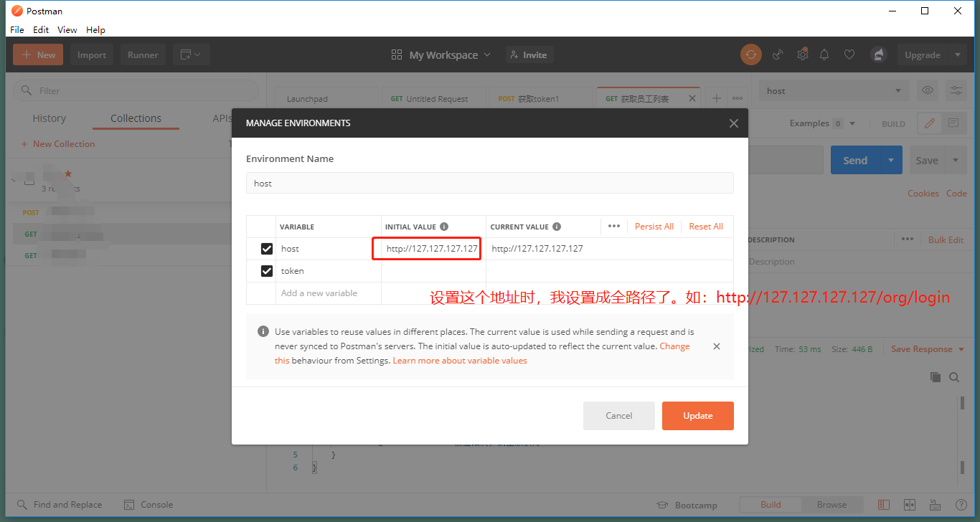Open Learn more about variable values link
Screen dimensions: 980x522
(x=460, y=361)
